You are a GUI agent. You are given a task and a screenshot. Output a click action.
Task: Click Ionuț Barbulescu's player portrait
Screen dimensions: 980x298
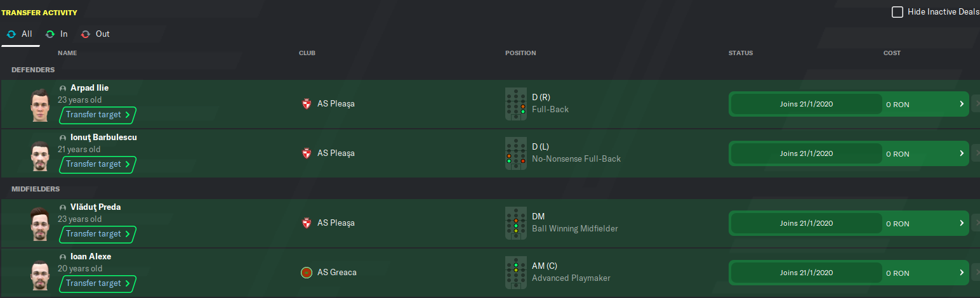click(x=40, y=154)
